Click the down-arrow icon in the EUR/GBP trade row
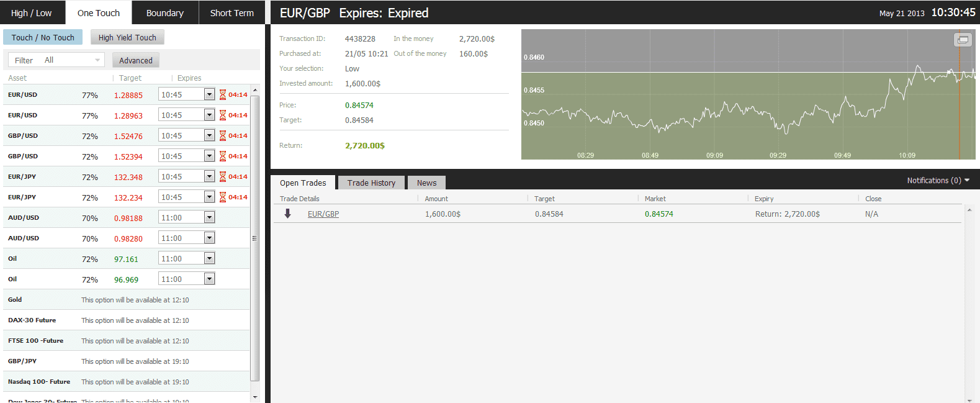This screenshot has width=980, height=403. tap(287, 214)
